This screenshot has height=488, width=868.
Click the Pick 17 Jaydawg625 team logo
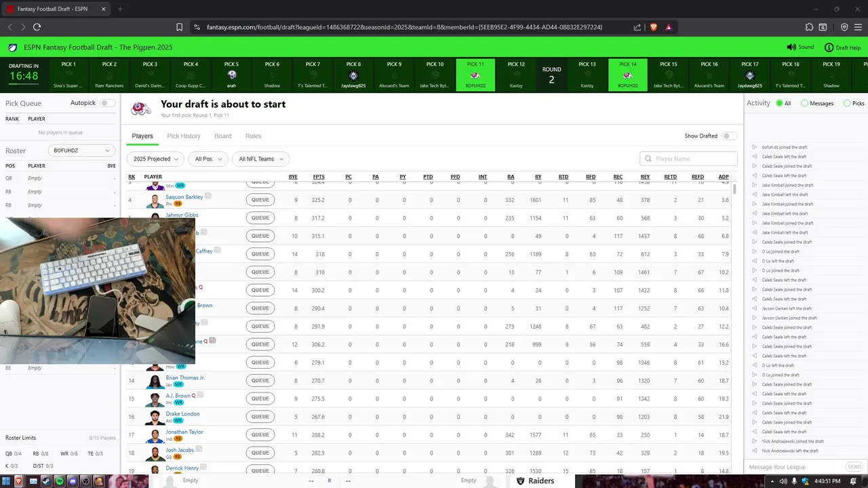(x=750, y=75)
